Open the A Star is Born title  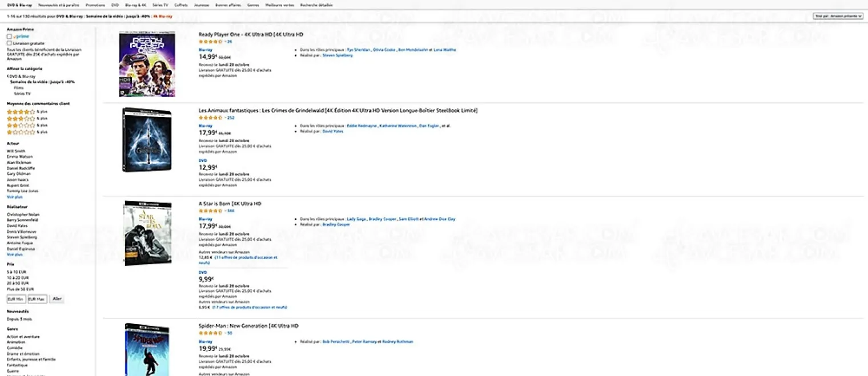pos(230,204)
